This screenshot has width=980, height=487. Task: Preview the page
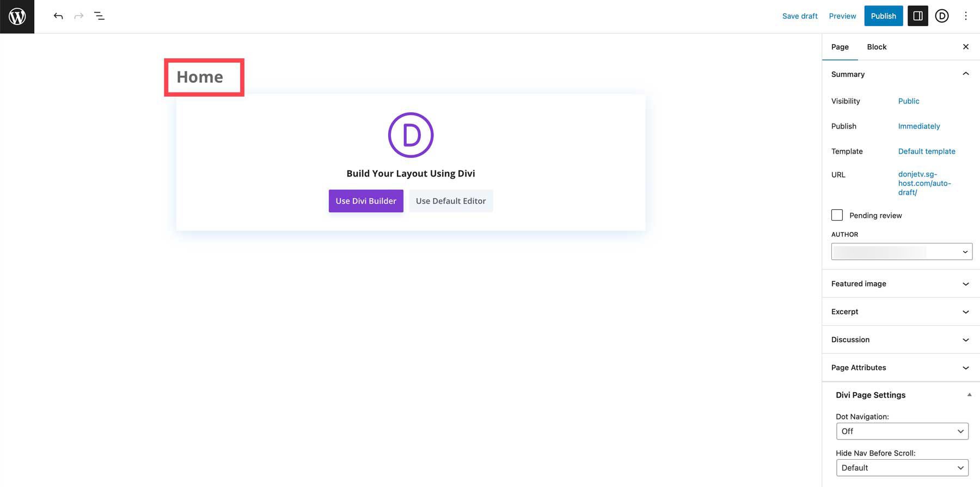pos(842,16)
